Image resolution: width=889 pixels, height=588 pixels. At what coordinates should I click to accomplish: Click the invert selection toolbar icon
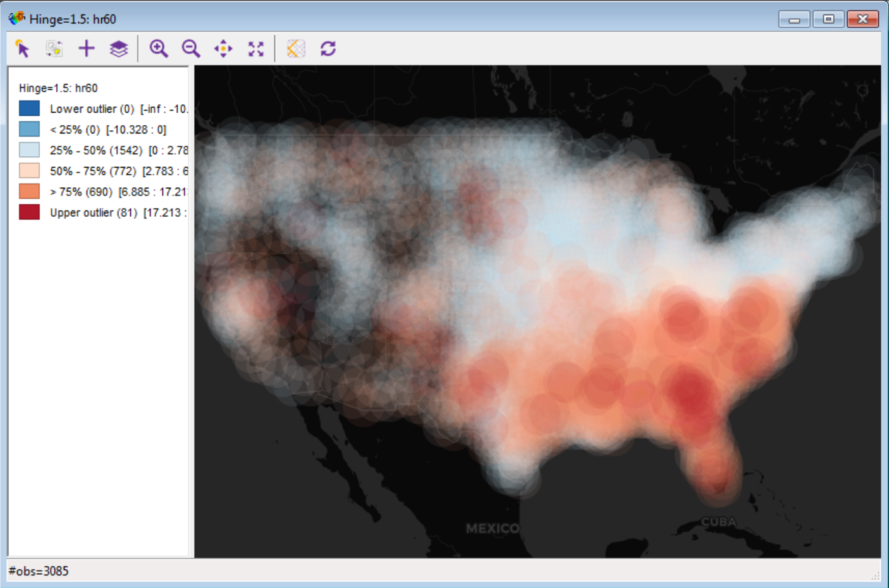point(54,48)
